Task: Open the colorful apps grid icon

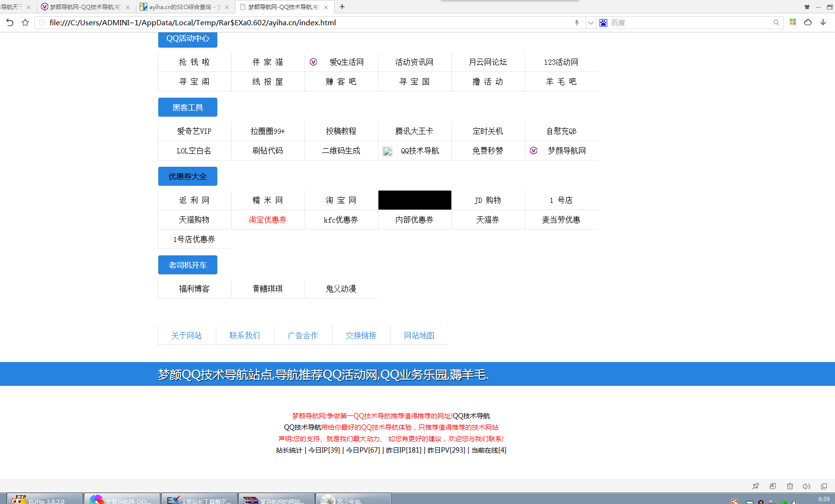Action: click(x=793, y=22)
